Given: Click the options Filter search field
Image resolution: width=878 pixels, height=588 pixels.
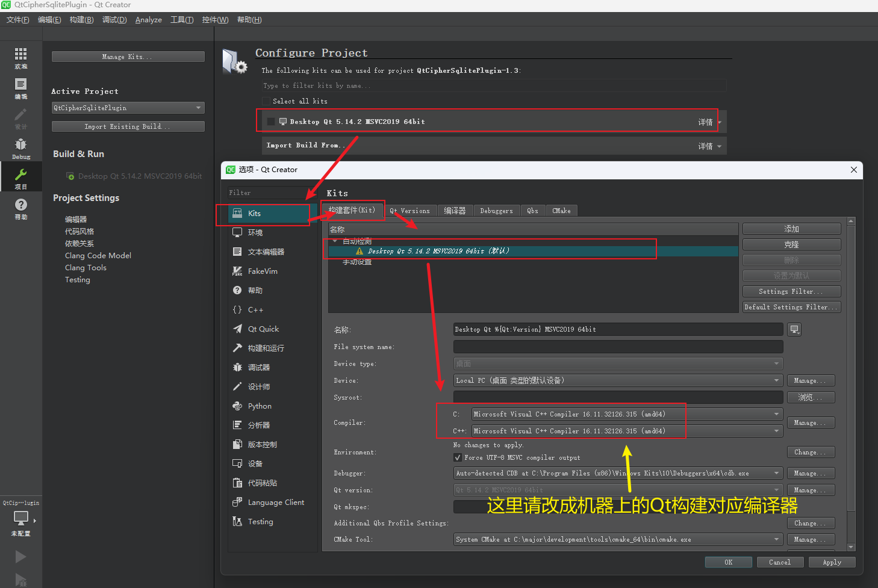Looking at the screenshot, I should (x=271, y=193).
